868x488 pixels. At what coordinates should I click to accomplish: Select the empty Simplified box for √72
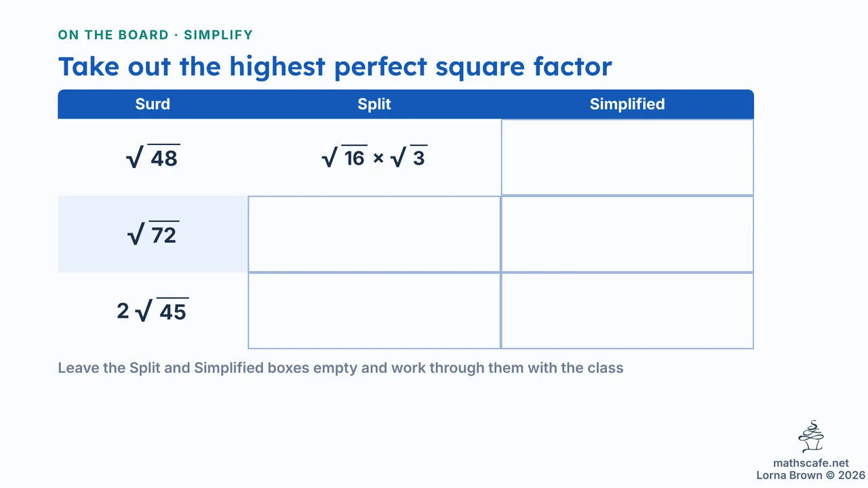(x=627, y=234)
